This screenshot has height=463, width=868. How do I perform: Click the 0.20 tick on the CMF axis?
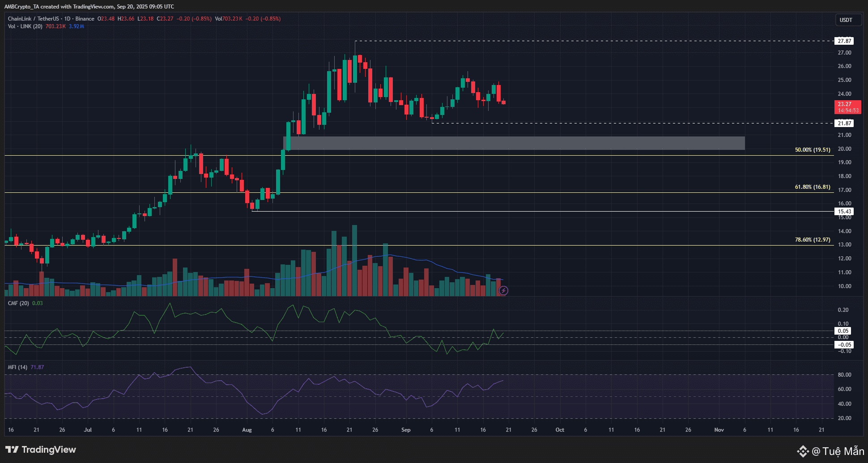point(843,310)
